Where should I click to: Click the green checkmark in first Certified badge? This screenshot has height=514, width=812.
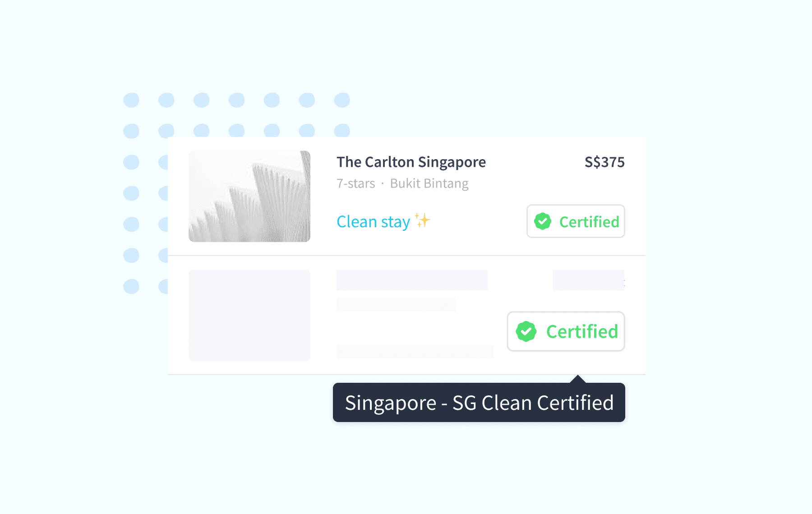pos(543,221)
